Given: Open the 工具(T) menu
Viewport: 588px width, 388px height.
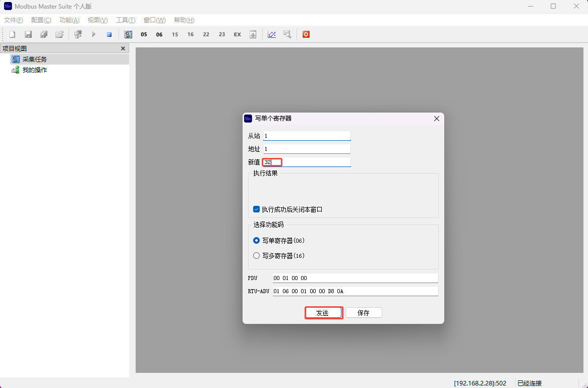Looking at the screenshot, I should coord(126,20).
